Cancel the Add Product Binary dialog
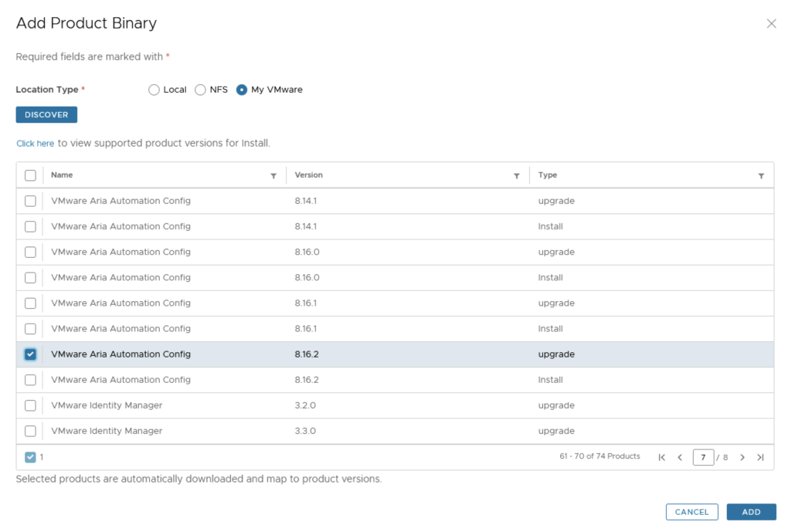 [x=691, y=512]
